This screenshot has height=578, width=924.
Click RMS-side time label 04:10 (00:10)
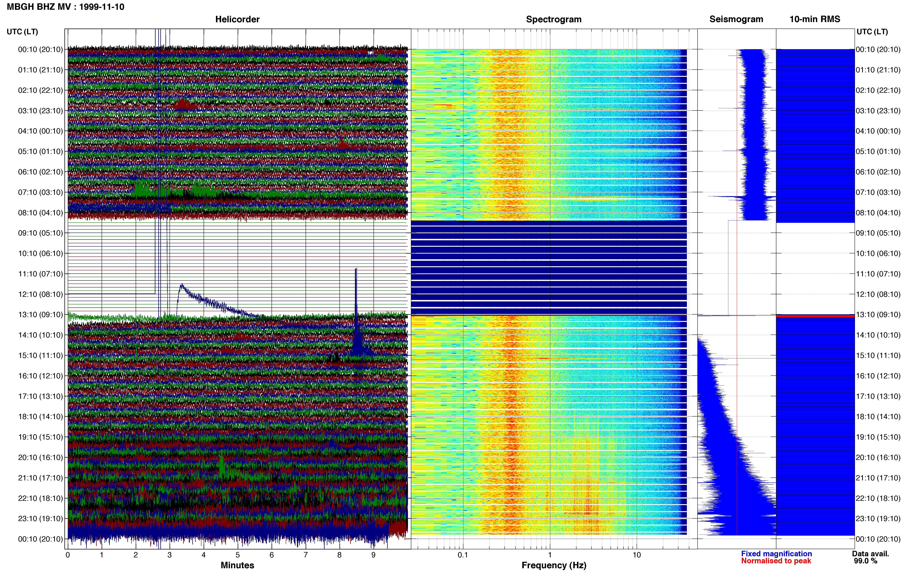[878, 131]
